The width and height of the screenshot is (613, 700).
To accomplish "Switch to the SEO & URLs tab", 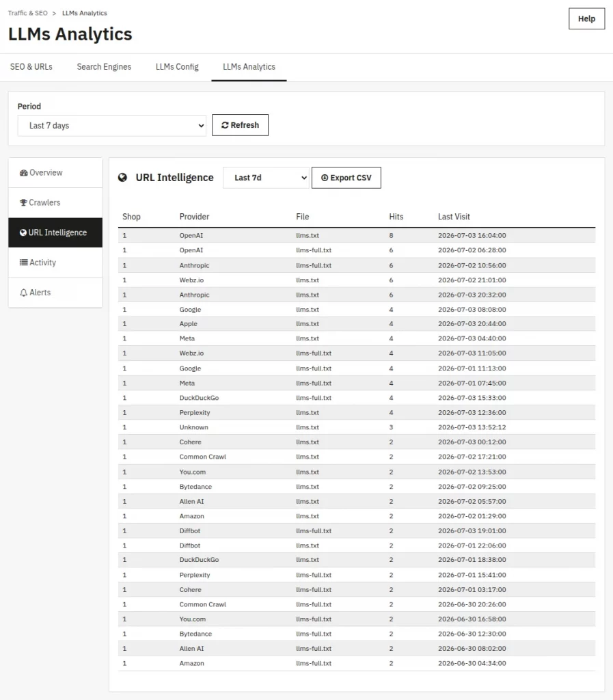I will [x=31, y=67].
